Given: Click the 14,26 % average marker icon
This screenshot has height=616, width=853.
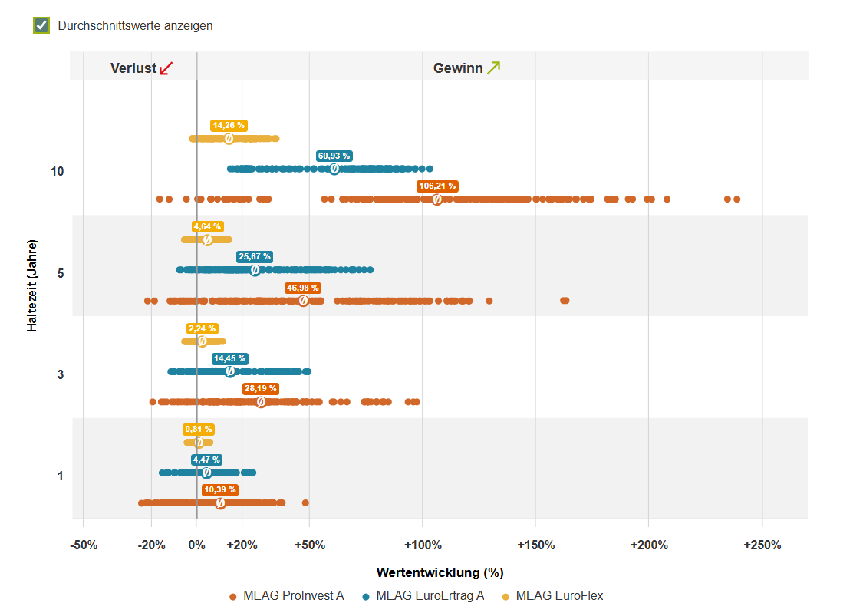Looking at the screenshot, I should (229, 138).
